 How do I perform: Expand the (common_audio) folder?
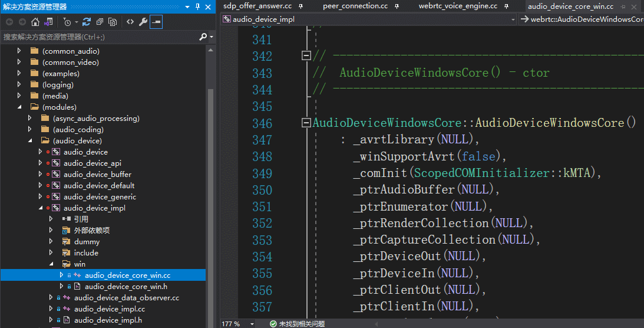coord(19,51)
